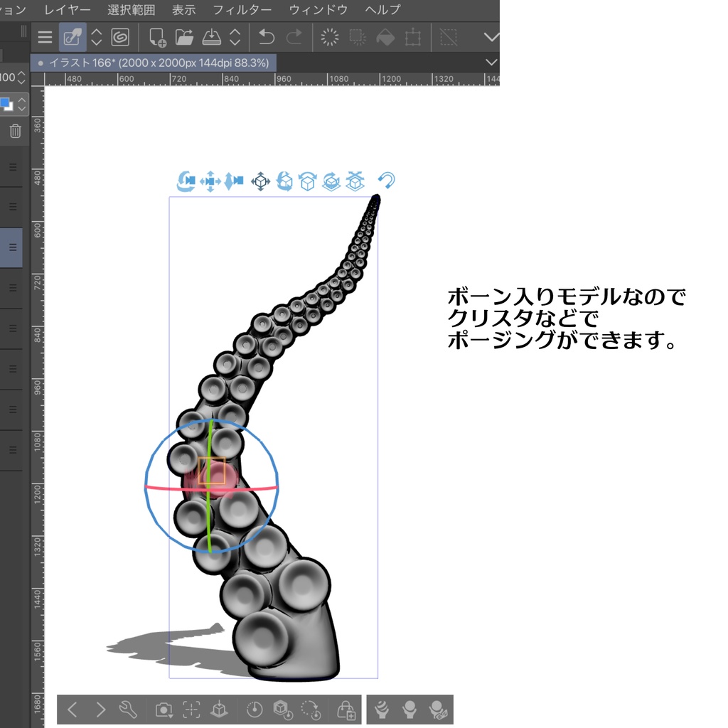Tap the full-body pose icon
Image resolution: width=728 pixels, height=728 pixels.
click(409, 709)
